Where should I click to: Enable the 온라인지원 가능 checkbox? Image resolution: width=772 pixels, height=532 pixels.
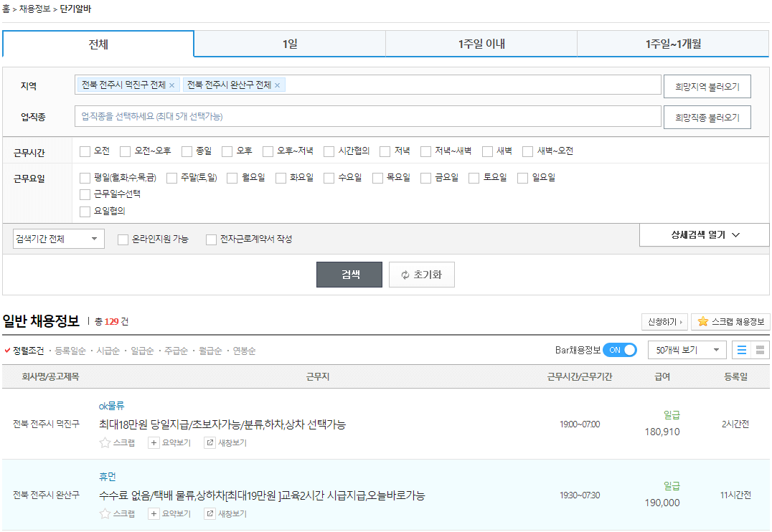click(x=122, y=239)
